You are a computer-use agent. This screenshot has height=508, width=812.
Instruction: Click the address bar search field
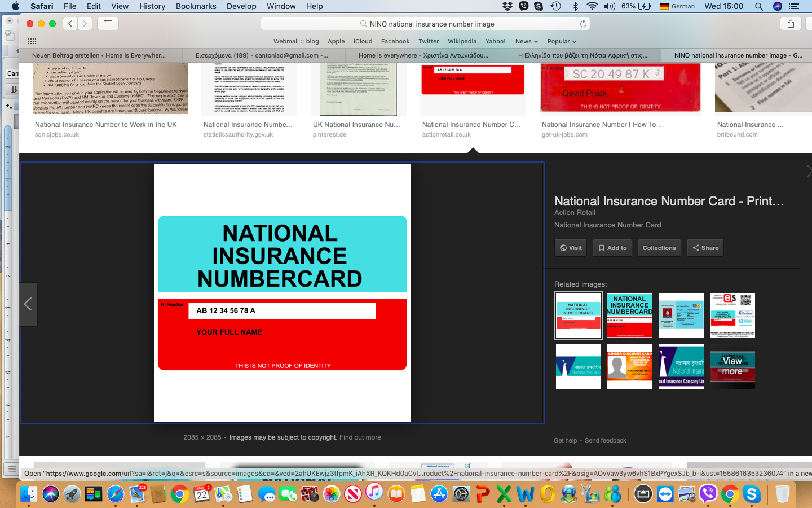[x=426, y=24]
